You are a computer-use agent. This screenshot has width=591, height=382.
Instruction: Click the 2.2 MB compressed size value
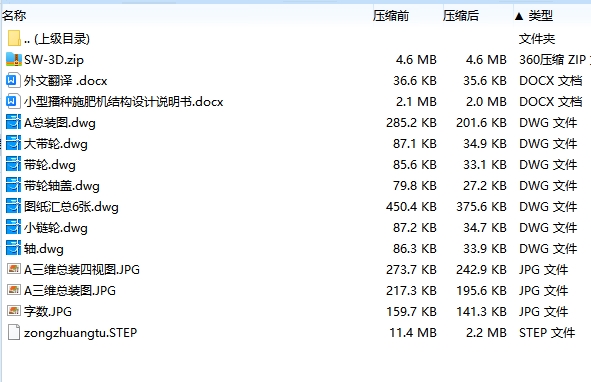(486, 333)
